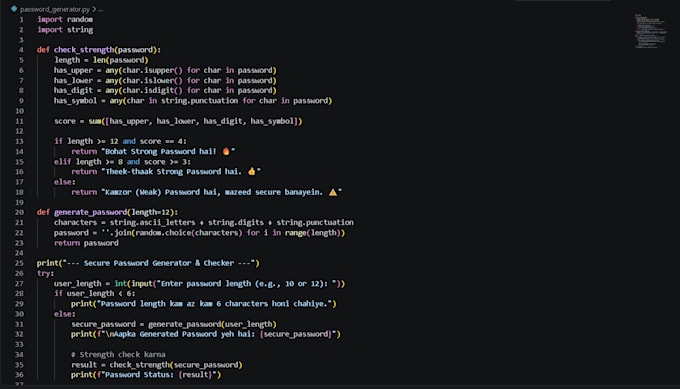Place cursor on 'import random'
This screenshot has height=389, width=680.
click(65, 20)
